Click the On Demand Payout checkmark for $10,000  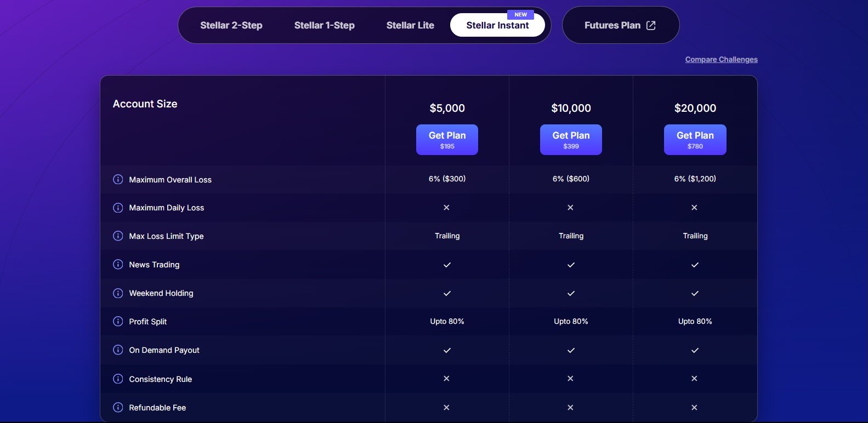(571, 350)
